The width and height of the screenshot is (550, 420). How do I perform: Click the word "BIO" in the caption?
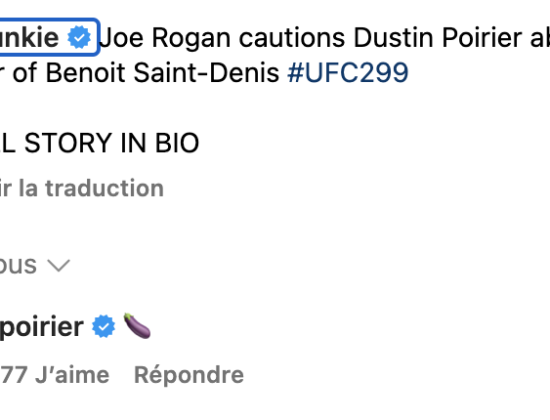point(177,143)
